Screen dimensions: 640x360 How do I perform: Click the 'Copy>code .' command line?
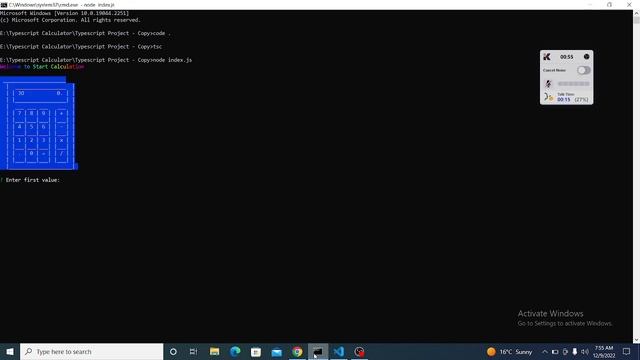point(85,33)
